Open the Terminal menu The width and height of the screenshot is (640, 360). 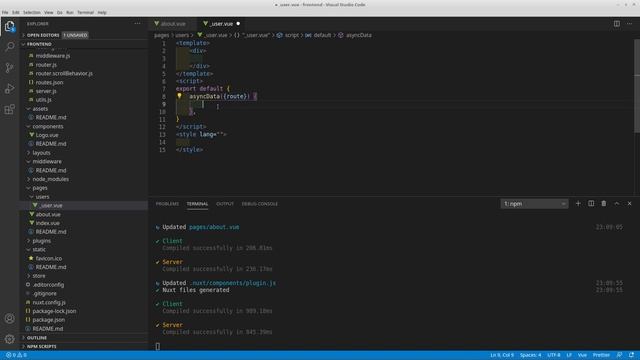[x=85, y=12]
